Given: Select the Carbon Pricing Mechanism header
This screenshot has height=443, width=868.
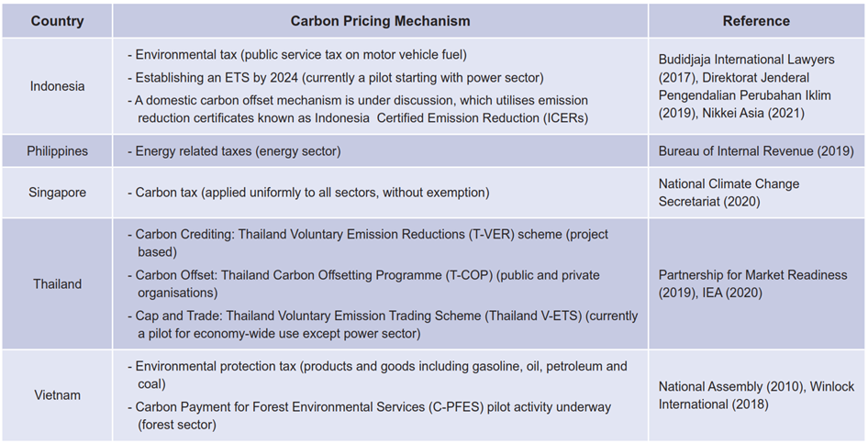Looking at the screenshot, I should coord(380,21).
